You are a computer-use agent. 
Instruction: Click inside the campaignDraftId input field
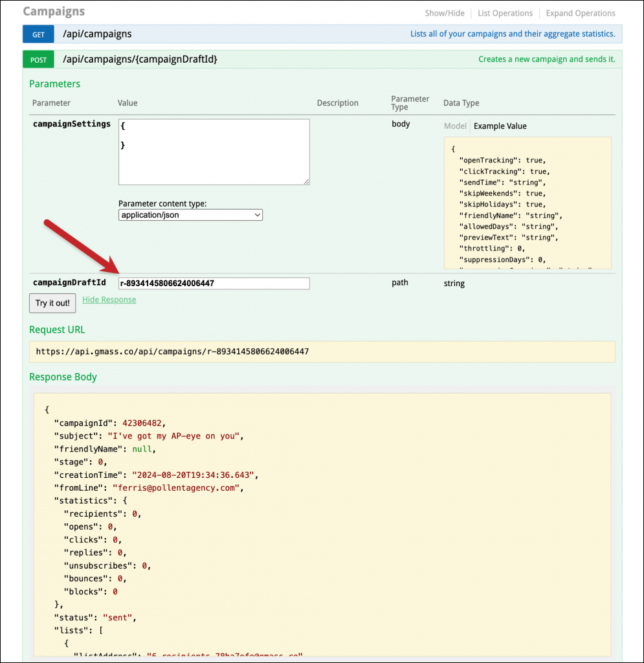coord(214,283)
